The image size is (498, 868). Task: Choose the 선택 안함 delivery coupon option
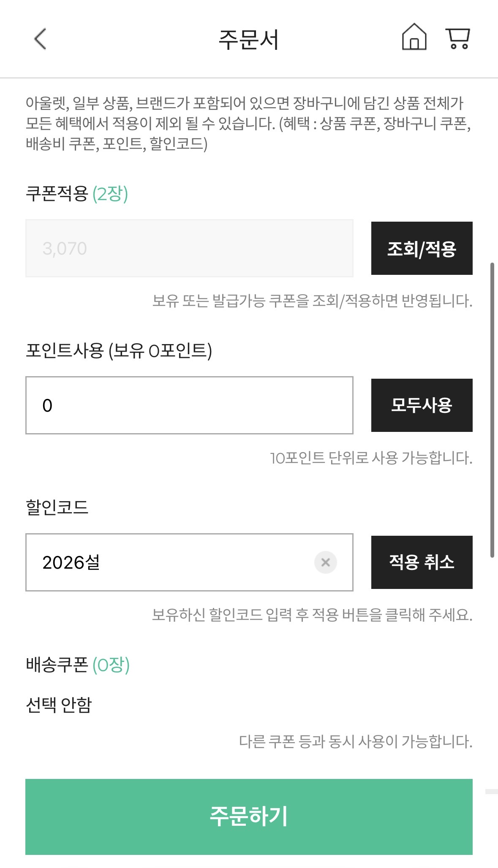click(59, 705)
